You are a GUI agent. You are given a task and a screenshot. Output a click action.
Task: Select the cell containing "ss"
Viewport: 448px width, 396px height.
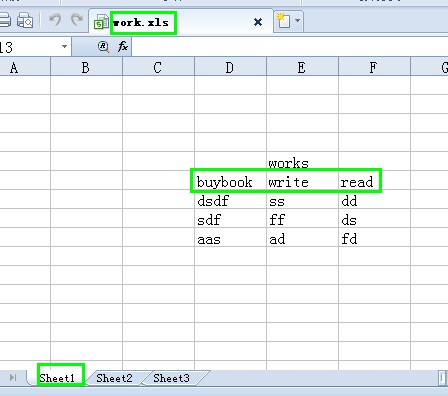302,199
